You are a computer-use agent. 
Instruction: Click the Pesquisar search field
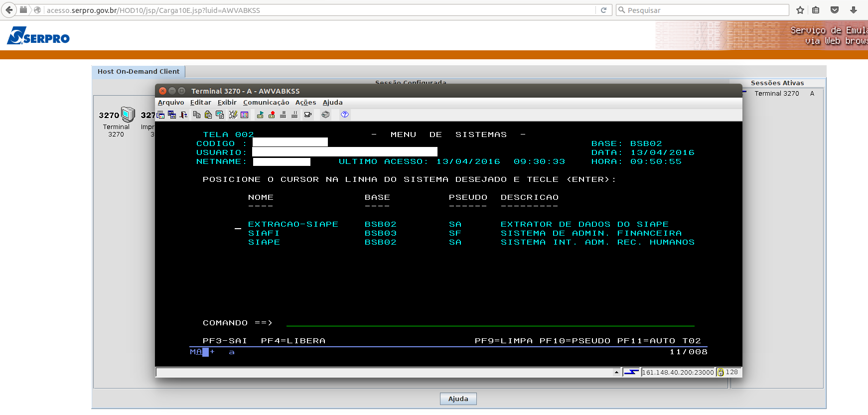703,10
